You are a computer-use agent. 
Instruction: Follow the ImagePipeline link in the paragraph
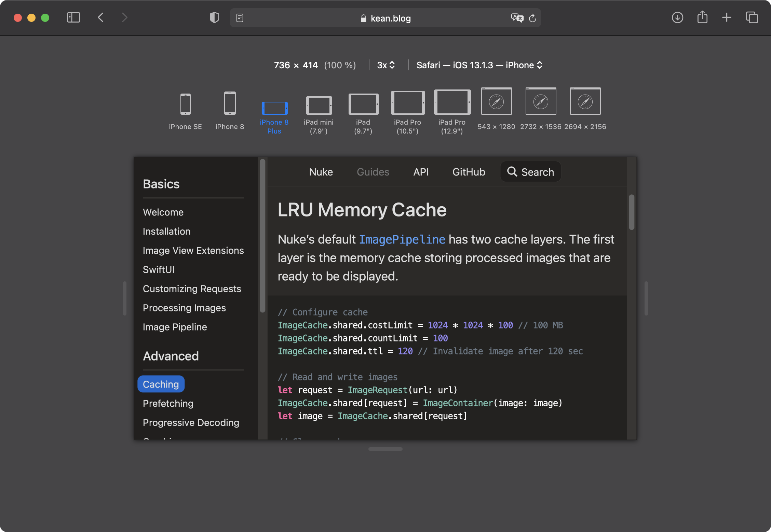[x=402, y=239]
